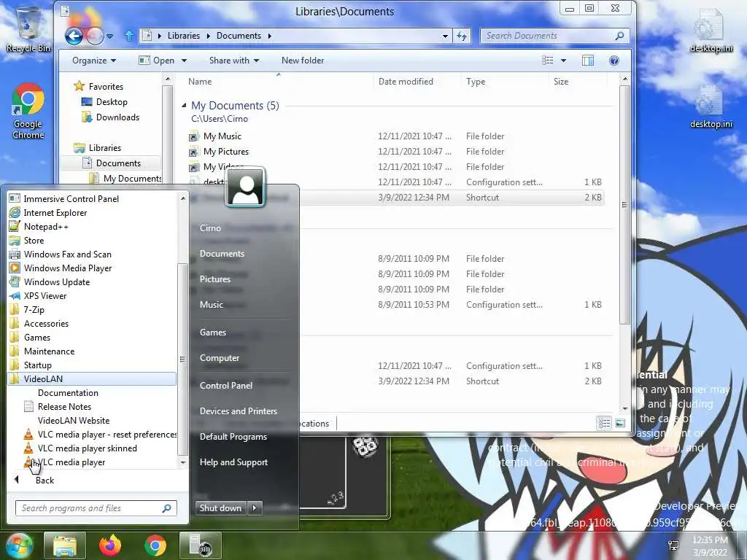This screenshot has height=560, width=747.
Task: Open Help and Support
Action: [x=233, y=462]
